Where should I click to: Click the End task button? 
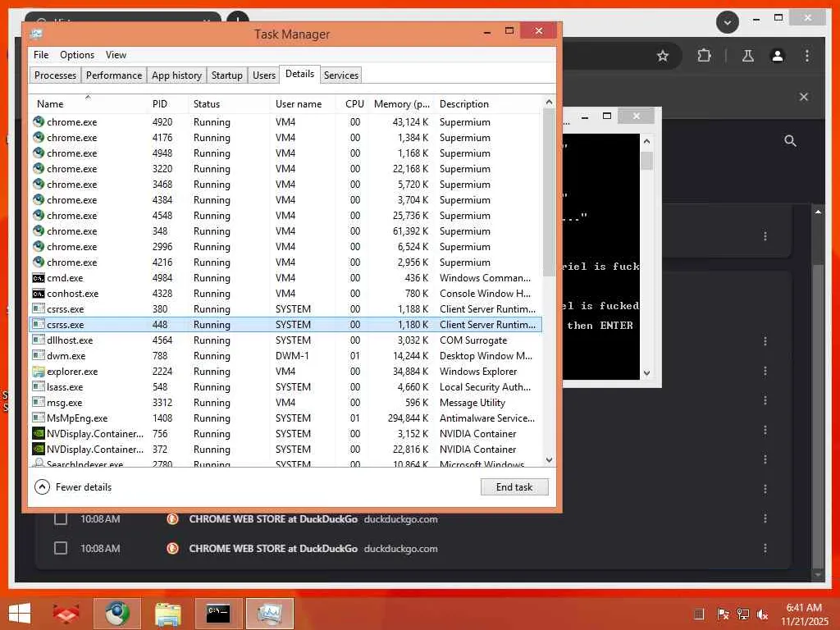(514, 487)
